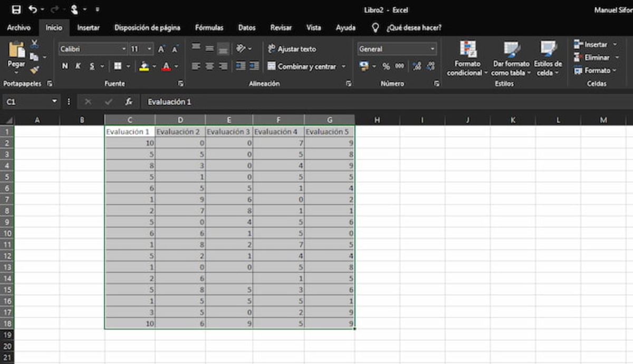Image resolution: width=633 pixels, height=364 pixels.
Task: Open the Archivo menu
Action: click(20, 27)
